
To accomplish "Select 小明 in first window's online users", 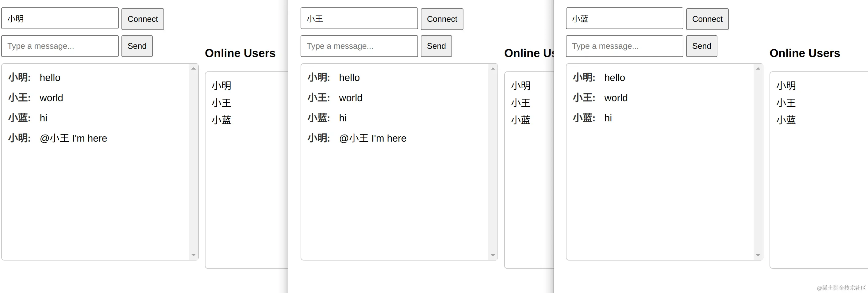I will coord(221,86).
